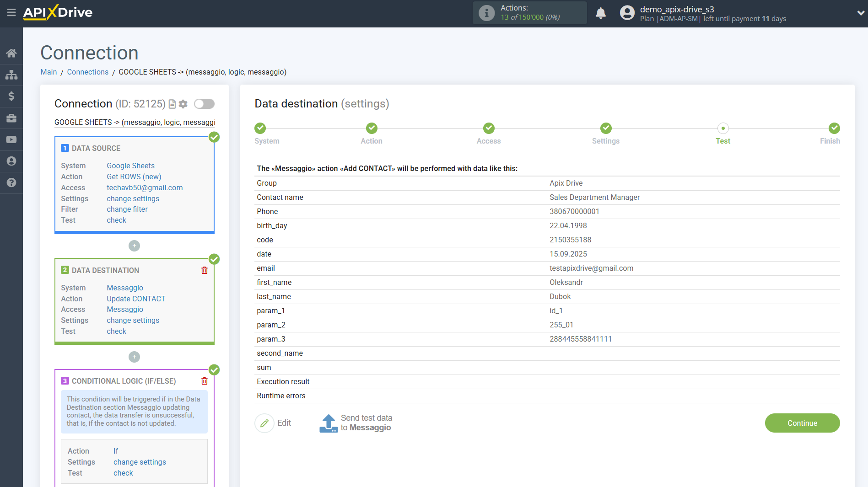Open techavb50@gmail.com access link
Screen dimensions: 868x487
[x=145, y=187]
